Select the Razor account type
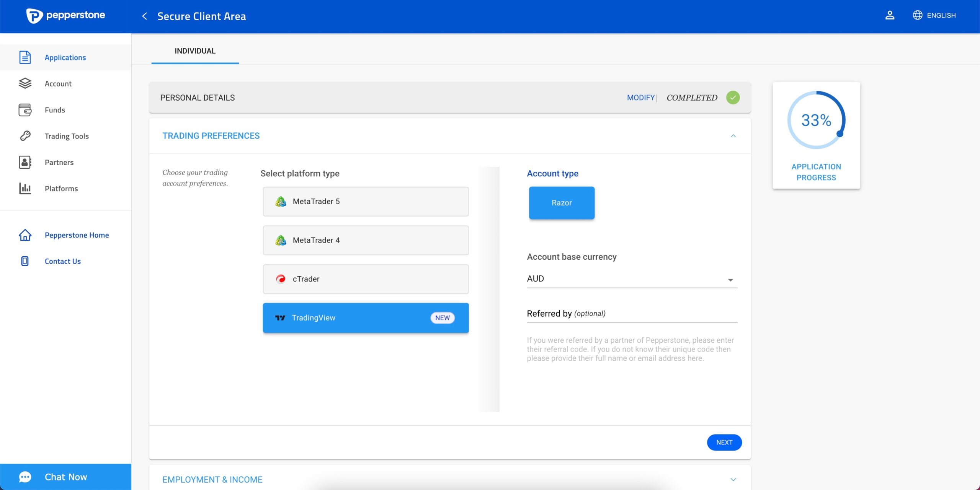The image size is (980, 490). [x=561, y=203]
